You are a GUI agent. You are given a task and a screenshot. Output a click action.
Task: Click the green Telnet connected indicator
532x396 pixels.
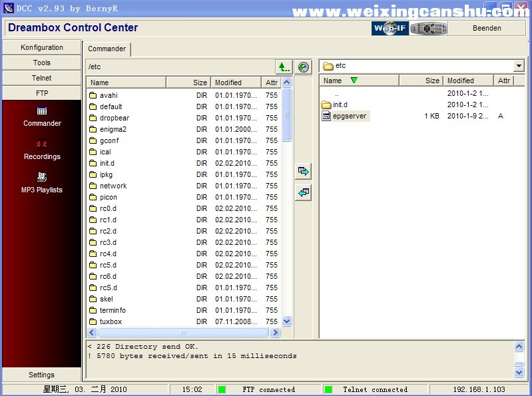pos(328,389)
